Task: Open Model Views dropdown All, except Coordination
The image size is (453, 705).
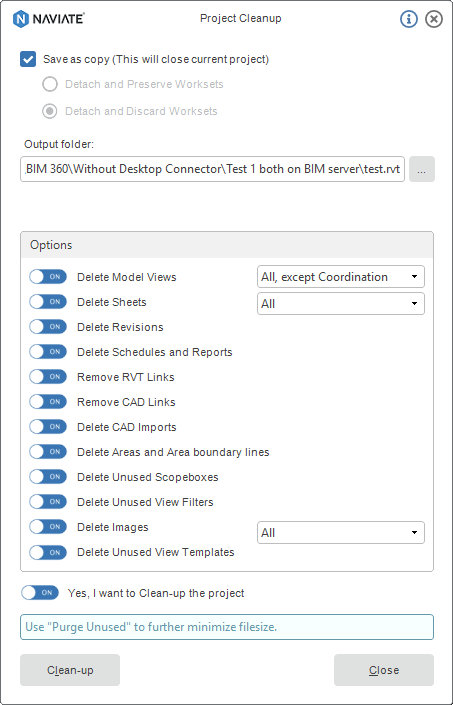Action: tap(341, 277)
